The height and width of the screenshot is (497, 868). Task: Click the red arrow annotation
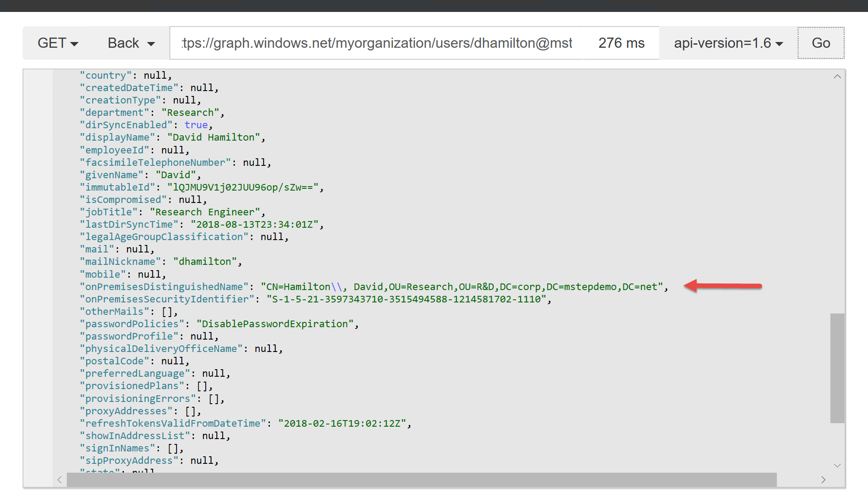pos(722,286)
